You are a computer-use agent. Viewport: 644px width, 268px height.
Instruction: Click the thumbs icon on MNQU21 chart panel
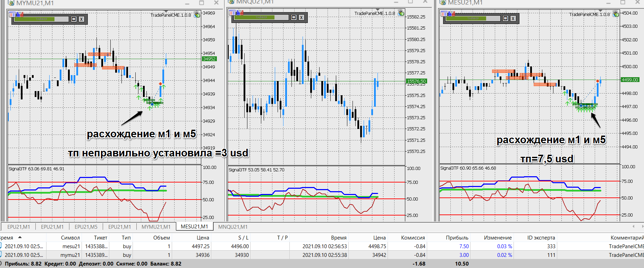(240, 13)
